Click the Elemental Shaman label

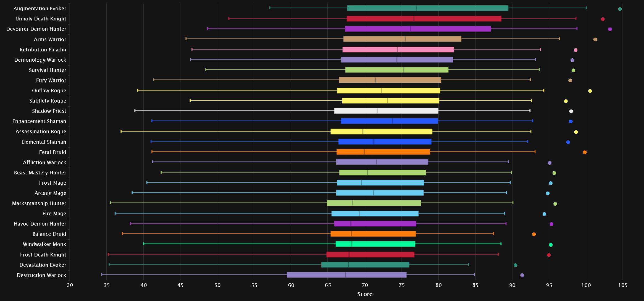[x=44, y=142]
